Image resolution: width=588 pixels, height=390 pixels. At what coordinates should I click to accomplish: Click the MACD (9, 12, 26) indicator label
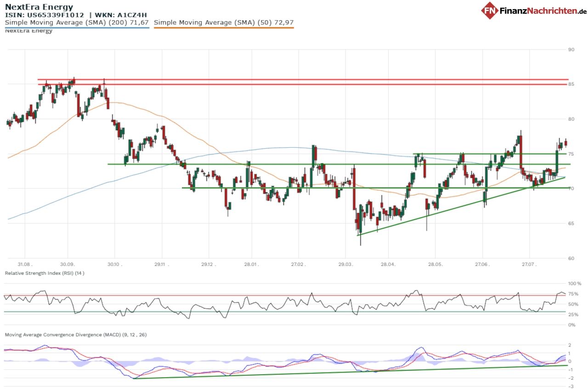pos(76,335)
